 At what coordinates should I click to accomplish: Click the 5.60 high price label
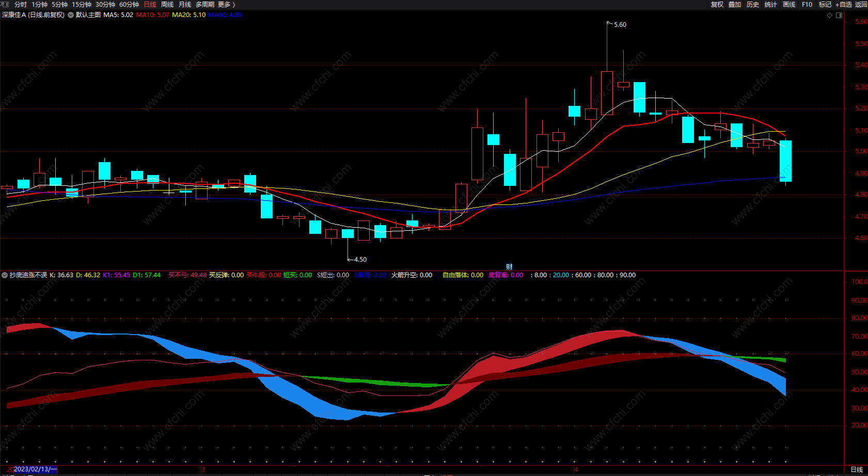620,25
